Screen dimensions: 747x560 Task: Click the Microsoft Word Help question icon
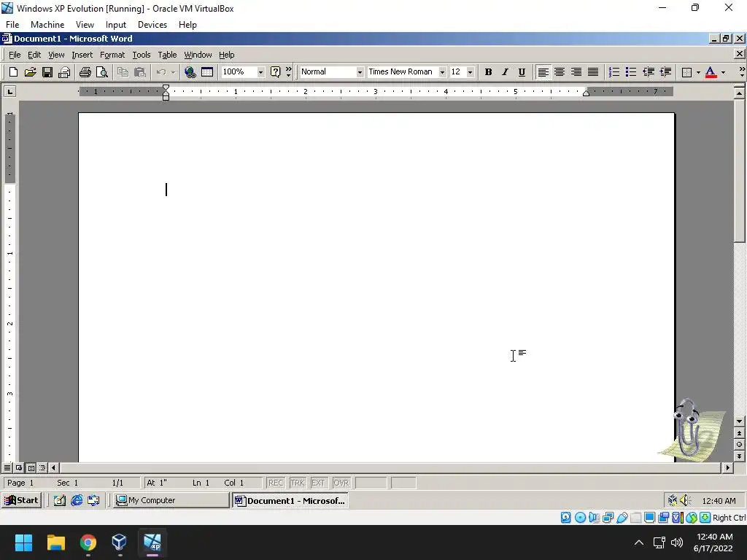coord(275,72)
